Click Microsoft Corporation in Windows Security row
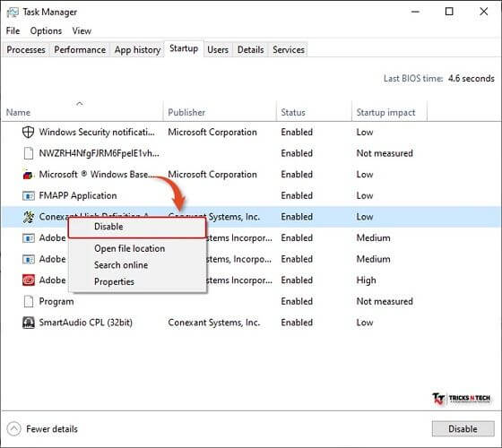Image resolution: width=502 pixels, height=448 pixels. [x=212, y=133]
